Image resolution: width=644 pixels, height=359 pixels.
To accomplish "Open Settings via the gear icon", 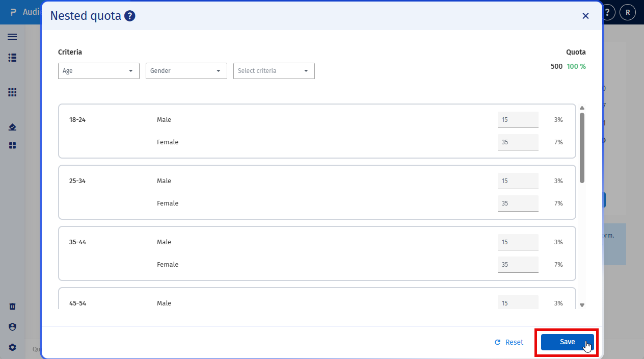I will tap(12, 347).
